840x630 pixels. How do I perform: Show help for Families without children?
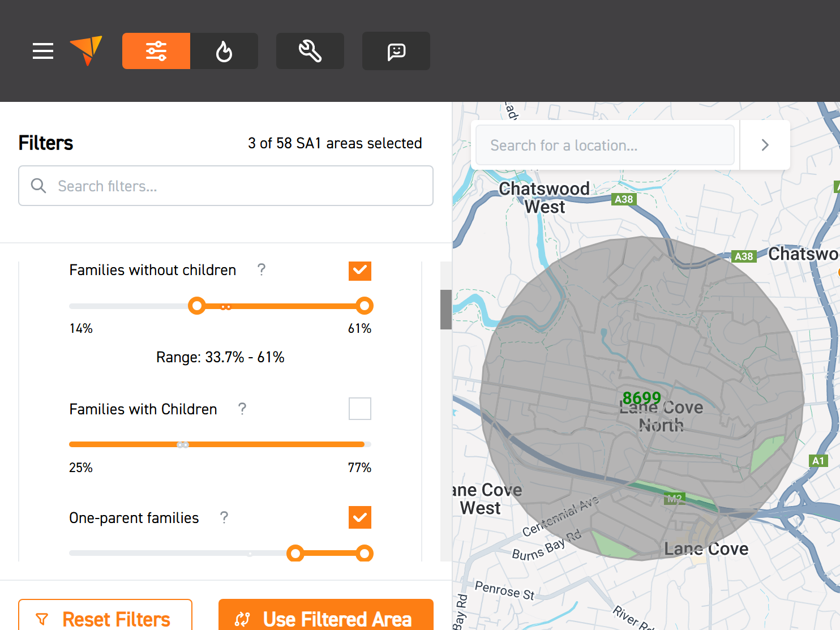click(x=262, y=270)
